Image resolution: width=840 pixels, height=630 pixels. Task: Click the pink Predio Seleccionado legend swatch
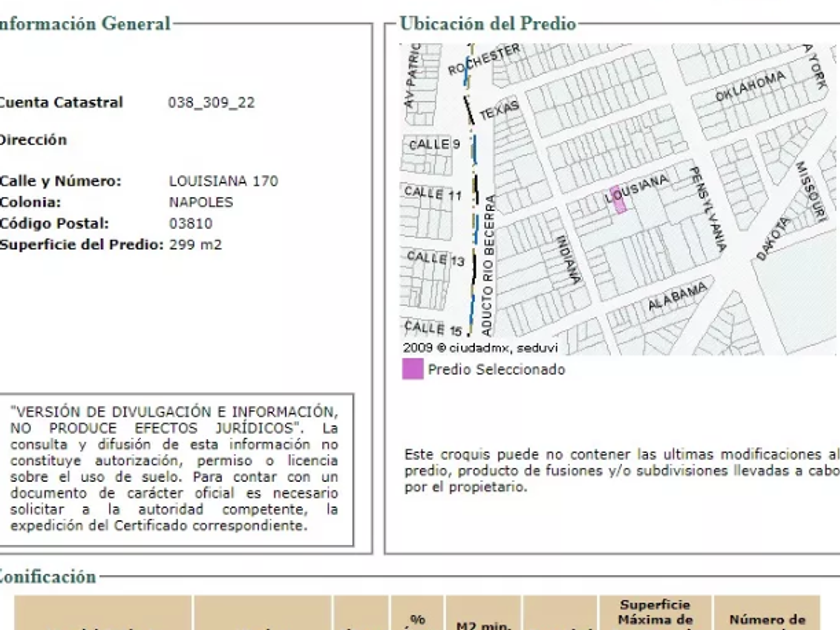[x=412, y=369]
